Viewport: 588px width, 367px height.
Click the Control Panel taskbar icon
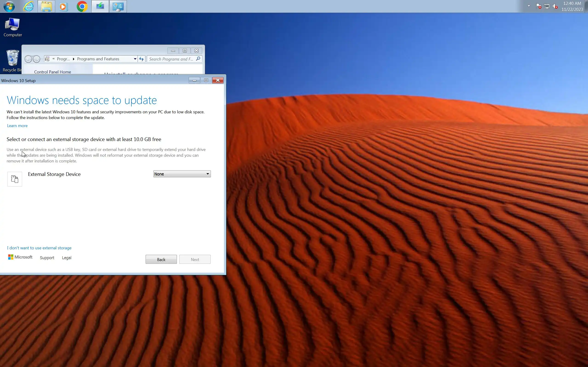(x=118, y=6)
